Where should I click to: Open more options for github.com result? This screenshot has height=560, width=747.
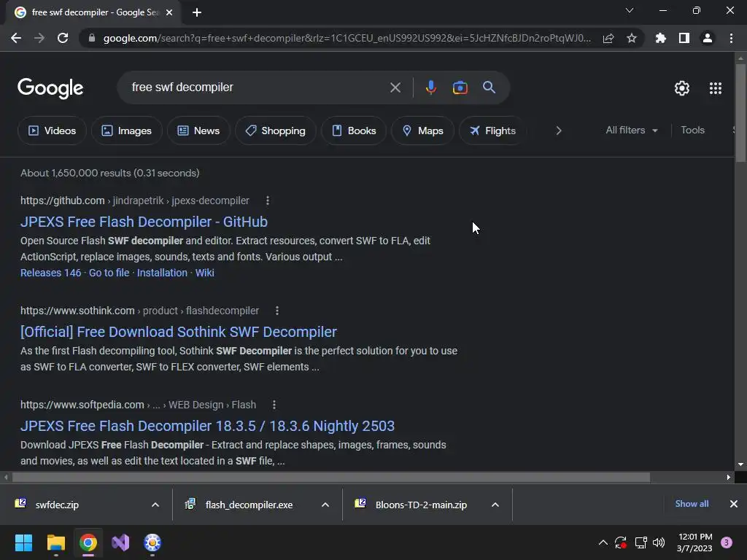pyautogui.click(x=268, y=201)
